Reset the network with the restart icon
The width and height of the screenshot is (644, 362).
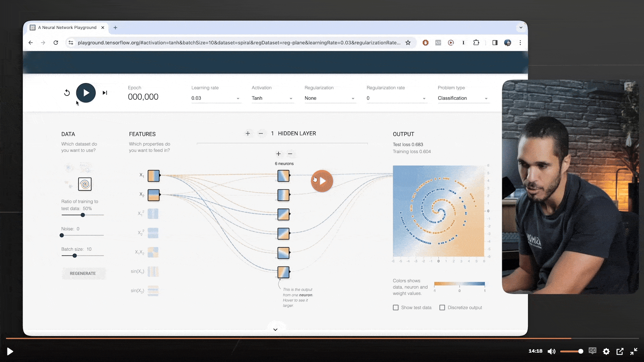(x=67, y=93)
